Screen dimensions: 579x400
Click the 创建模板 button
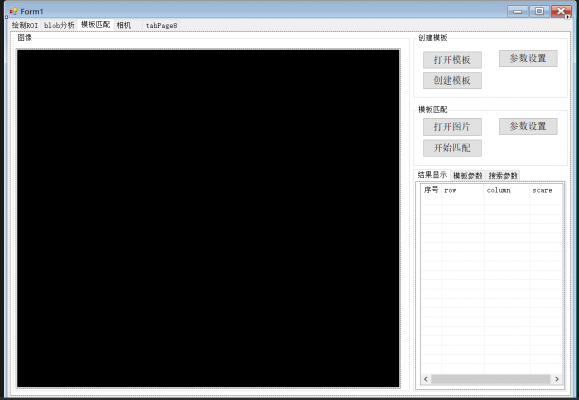point(452,81)
